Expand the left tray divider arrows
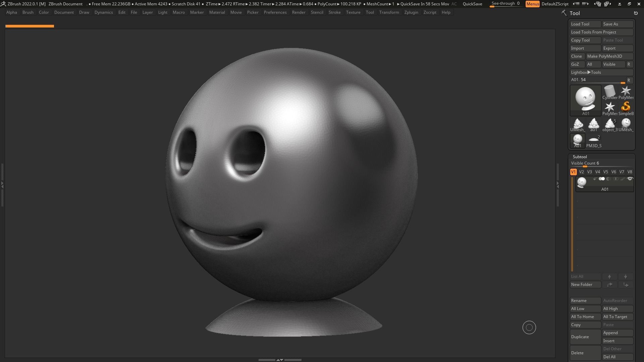Viewport: 644px width, 362px height. point(2,185)
